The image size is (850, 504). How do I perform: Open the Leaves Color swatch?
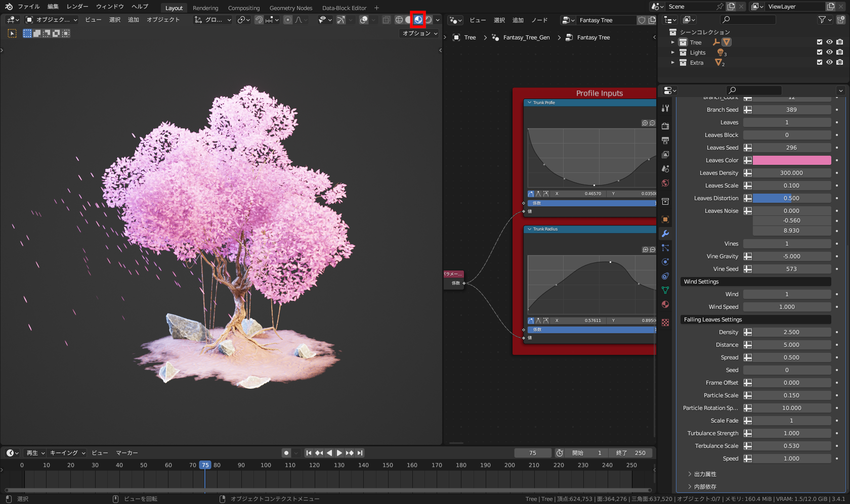click(791, 160)
